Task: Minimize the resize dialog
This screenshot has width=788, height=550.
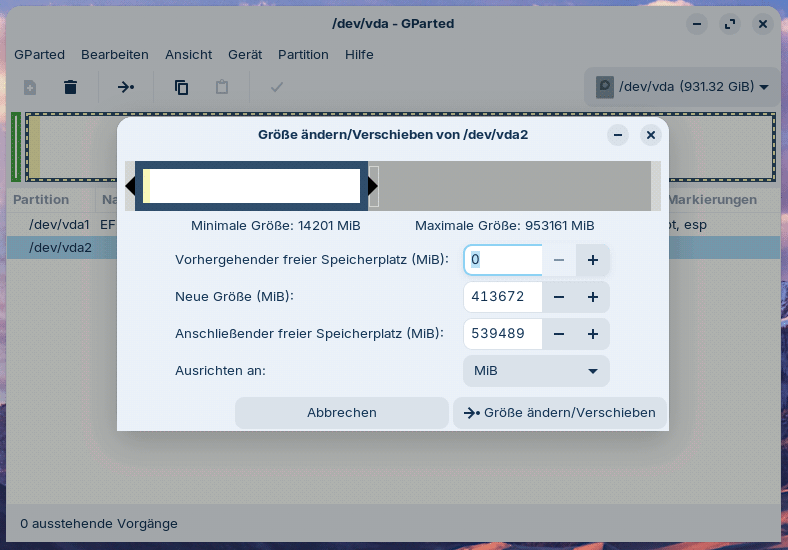Action: 618,135
